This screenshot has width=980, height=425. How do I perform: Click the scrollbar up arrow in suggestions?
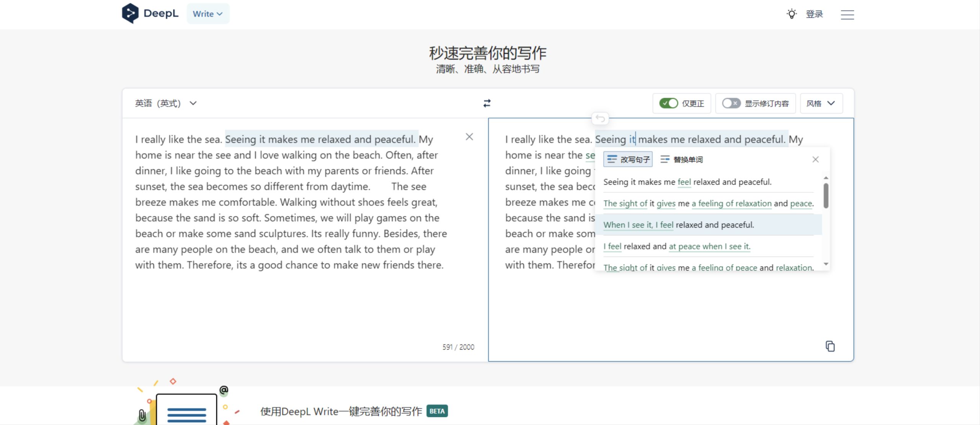click(x=826, y=178)
